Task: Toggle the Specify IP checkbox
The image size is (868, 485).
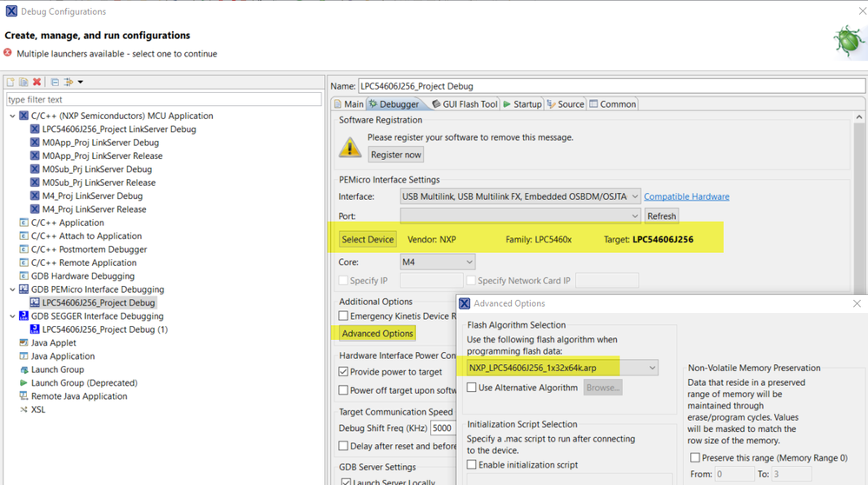Action: pyautogui.click(x=344, y=280)
